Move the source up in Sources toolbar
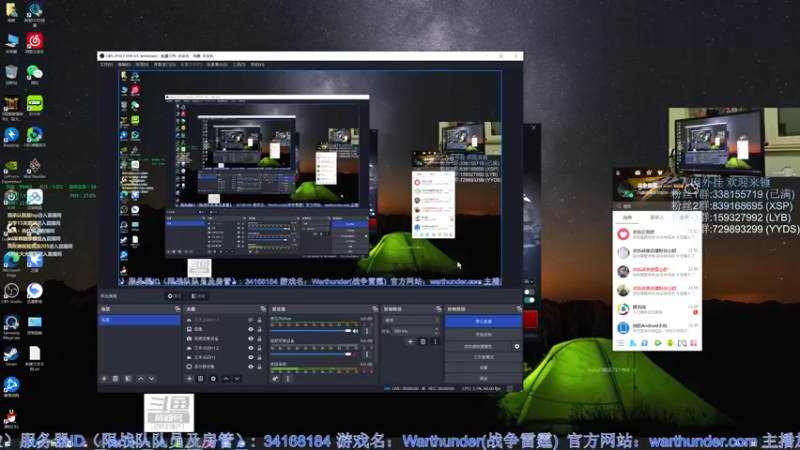Screen dimensions: 800x450 pyautogui.click(x=226, y=379)
